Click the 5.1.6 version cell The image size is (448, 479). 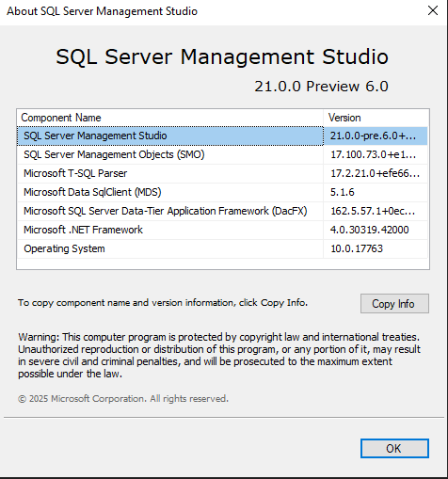[376, 192]
